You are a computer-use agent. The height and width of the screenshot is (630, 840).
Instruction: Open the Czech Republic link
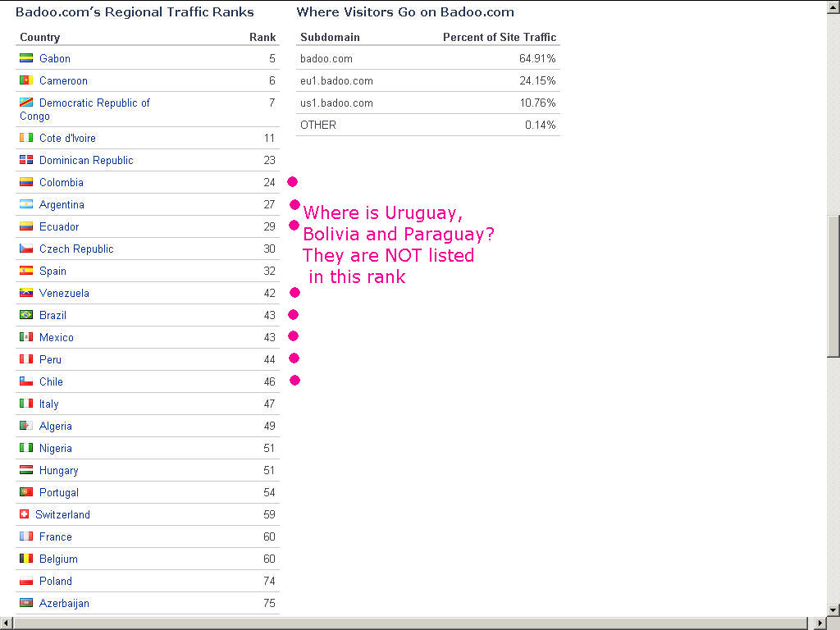[76, 249]
